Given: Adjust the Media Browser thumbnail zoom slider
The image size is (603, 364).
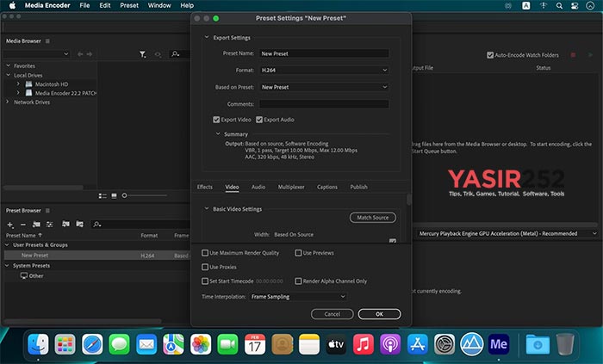Looking at the screenshot, I should tap(125, 196).
